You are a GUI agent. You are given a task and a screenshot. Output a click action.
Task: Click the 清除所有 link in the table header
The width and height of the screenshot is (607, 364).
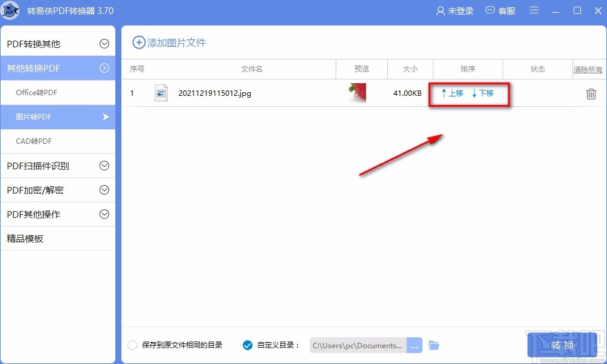[588, 69]
